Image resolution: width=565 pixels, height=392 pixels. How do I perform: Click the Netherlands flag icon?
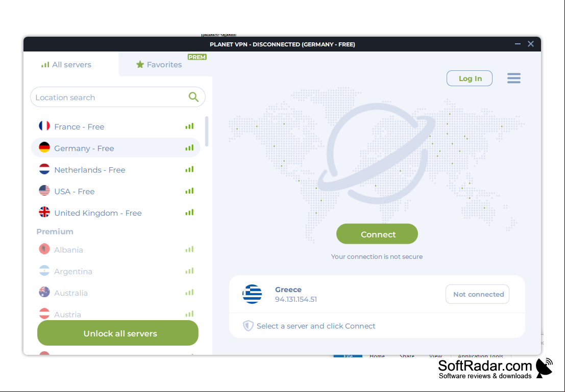pyautogui.click(x=44, y=169)
